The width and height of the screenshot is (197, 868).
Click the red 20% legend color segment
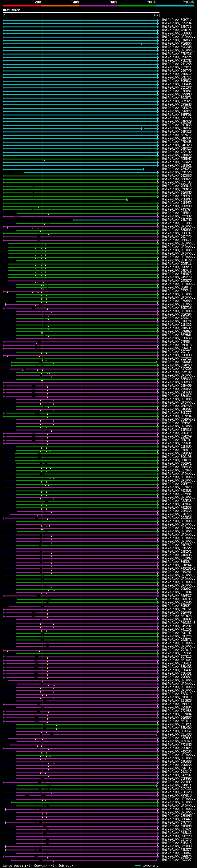[22, 6]
